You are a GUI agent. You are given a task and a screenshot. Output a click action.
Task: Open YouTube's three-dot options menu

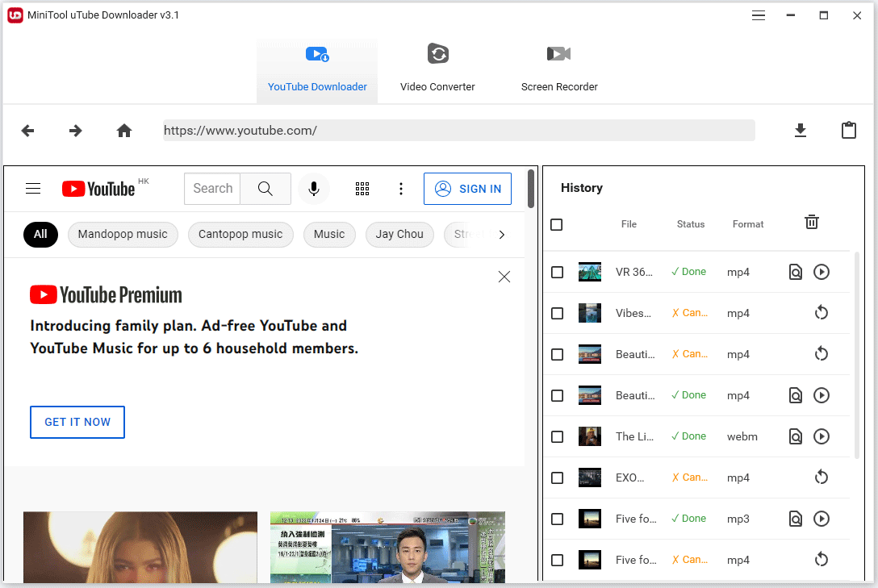point(401,188)
